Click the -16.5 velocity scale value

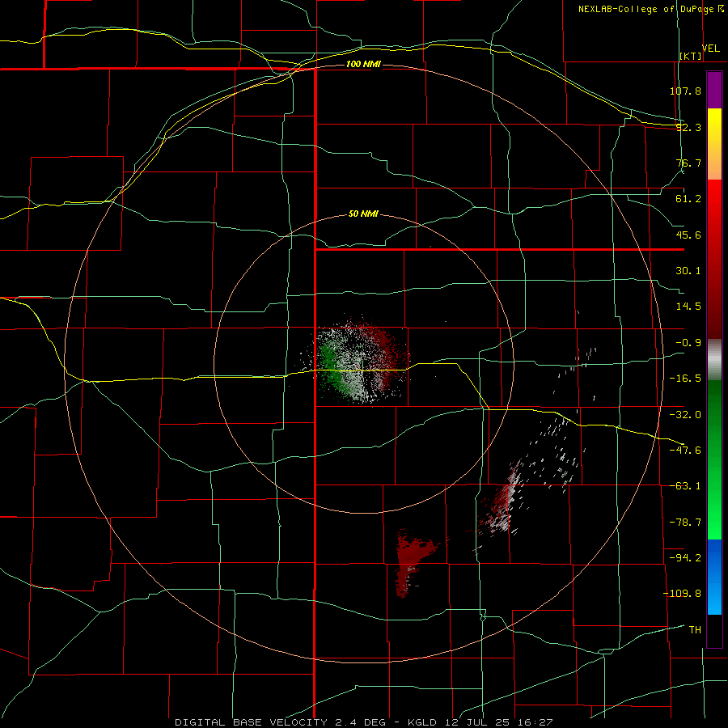685,379
